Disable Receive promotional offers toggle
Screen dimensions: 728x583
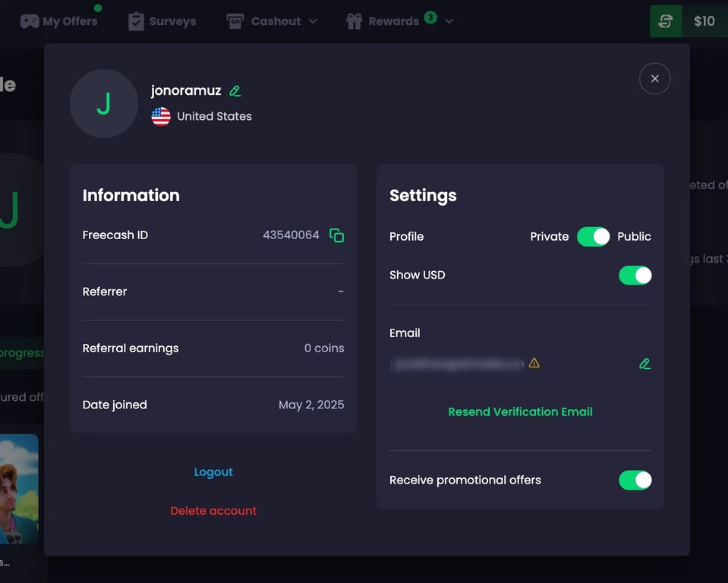[635, 480]
